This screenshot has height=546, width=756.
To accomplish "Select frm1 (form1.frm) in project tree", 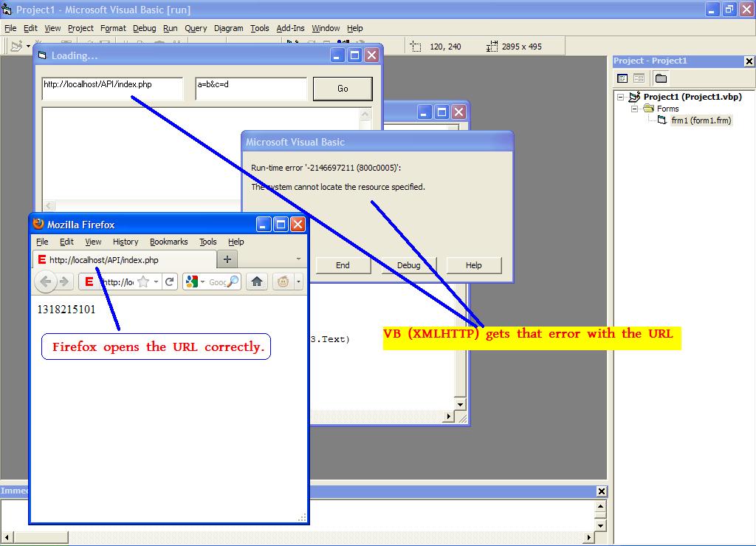I will coord(701,120).
